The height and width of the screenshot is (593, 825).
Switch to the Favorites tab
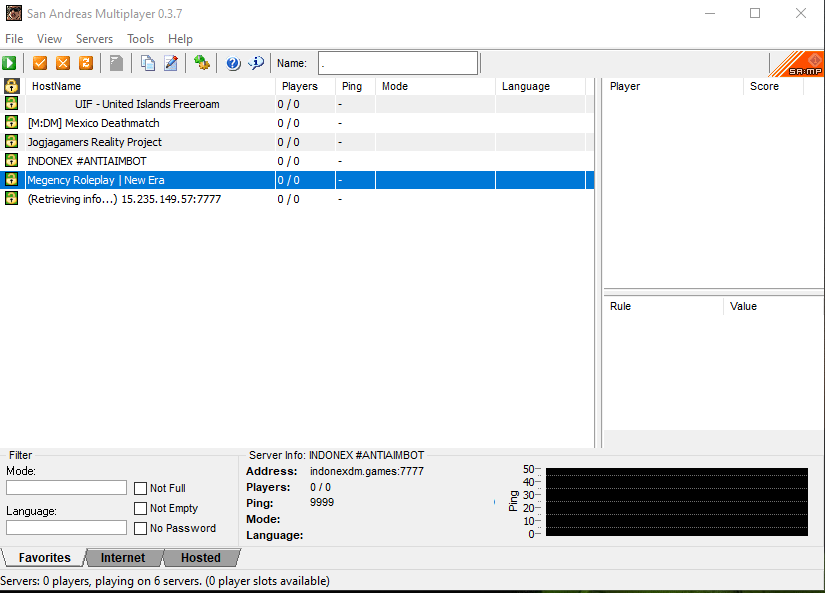(44, 558)
